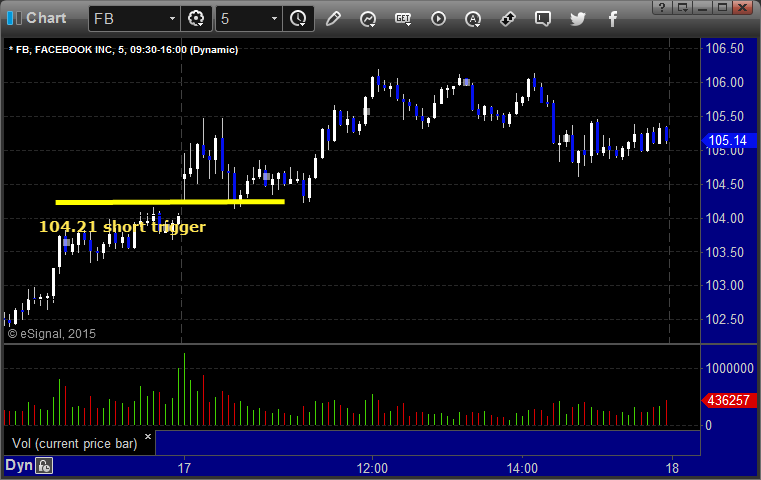This screenshot has height=480, width=761.
Task: Click the blue Chart window icon
Action: (14, 18)
